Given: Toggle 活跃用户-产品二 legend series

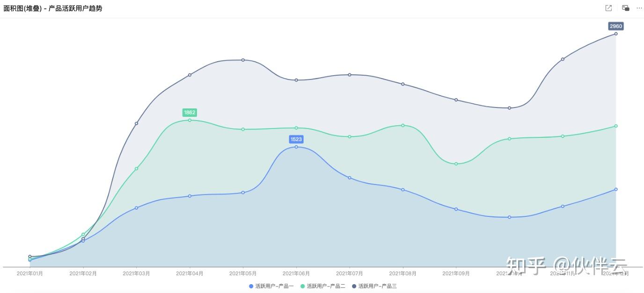Looking at the screenshot, I should pyautogui.click(x=323, y=286).
